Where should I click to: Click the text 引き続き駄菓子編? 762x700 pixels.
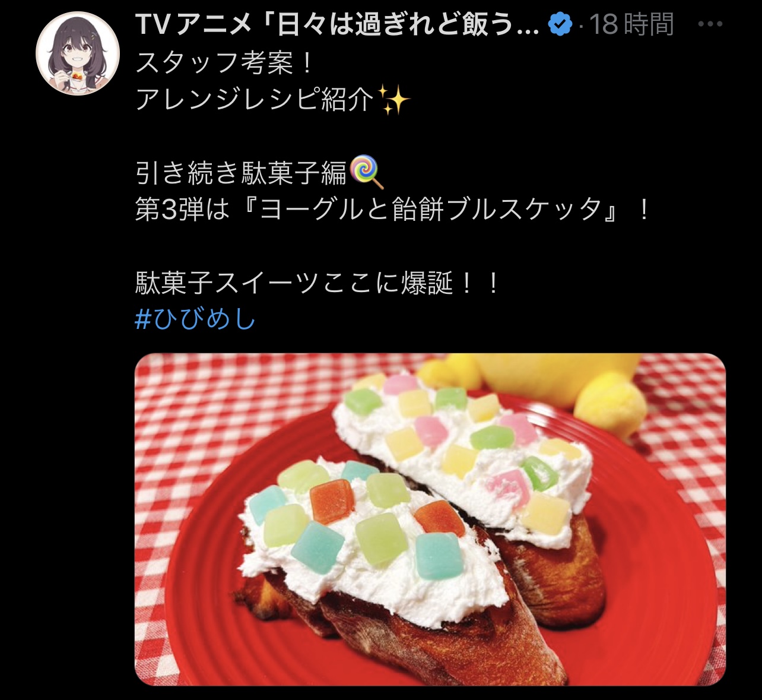(x=242, y=172)
